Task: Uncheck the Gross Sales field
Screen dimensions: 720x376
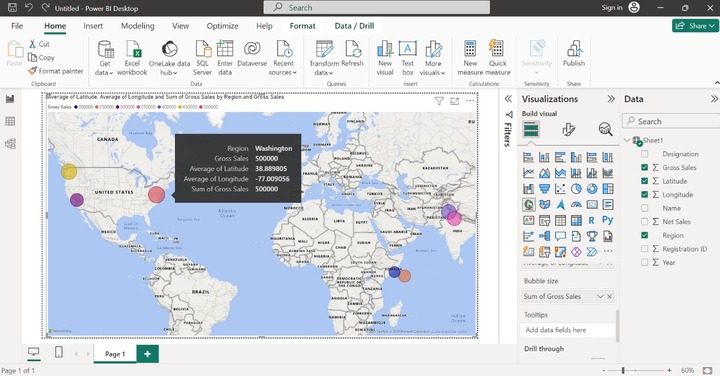Action: (x=645, y=168)
